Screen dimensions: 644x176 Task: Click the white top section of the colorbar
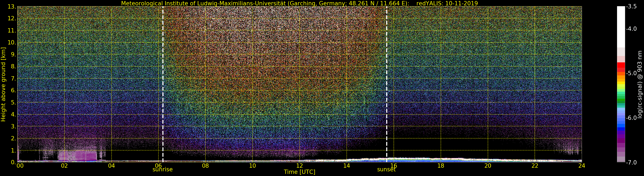tap(621, 27)
